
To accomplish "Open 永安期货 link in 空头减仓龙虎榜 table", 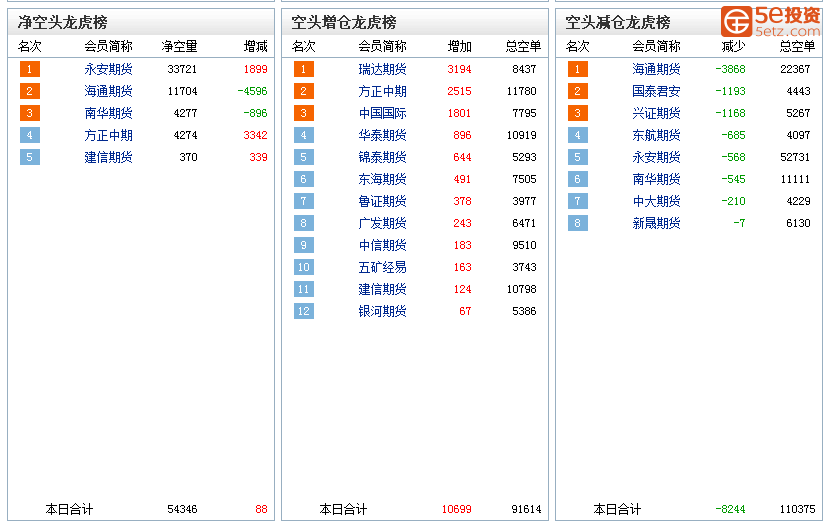I will coord(656,157).
